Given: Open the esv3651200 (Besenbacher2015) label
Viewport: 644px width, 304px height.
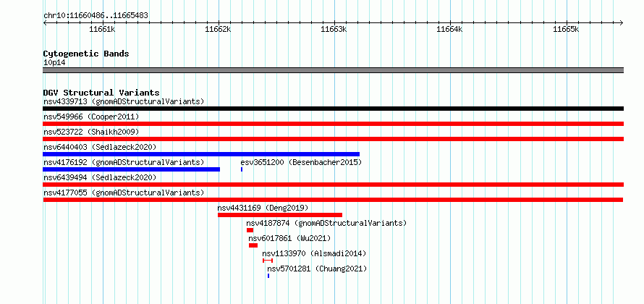Looking at the screenshot, I should pyautogui.click(x=301, y=162).
